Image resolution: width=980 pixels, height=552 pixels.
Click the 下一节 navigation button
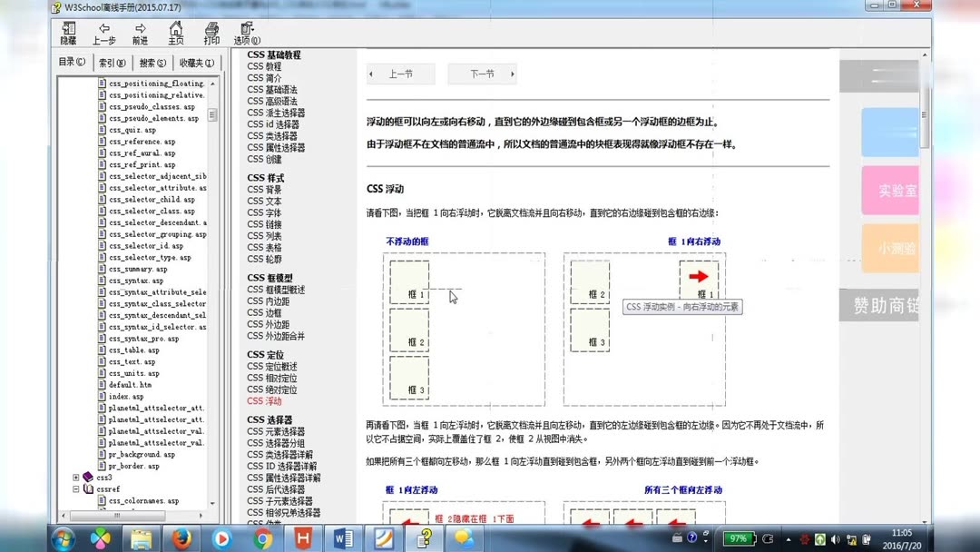click(482, 74)
